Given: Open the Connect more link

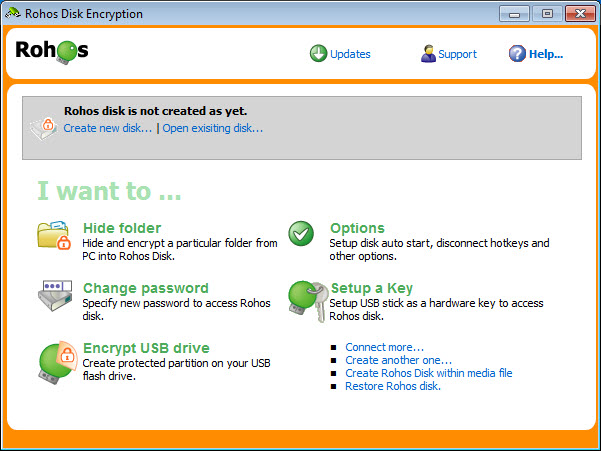Looking at the screenshot, I should 384,347.
